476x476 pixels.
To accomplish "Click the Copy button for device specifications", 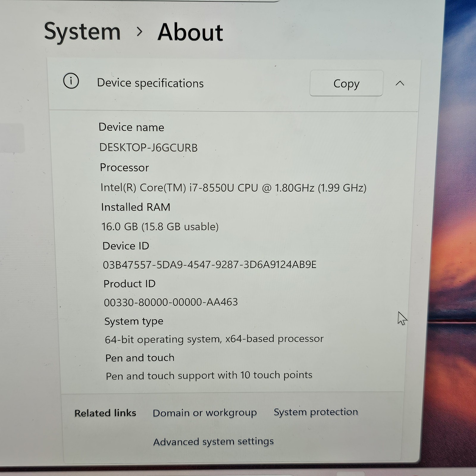I will (x=346, y=83).
